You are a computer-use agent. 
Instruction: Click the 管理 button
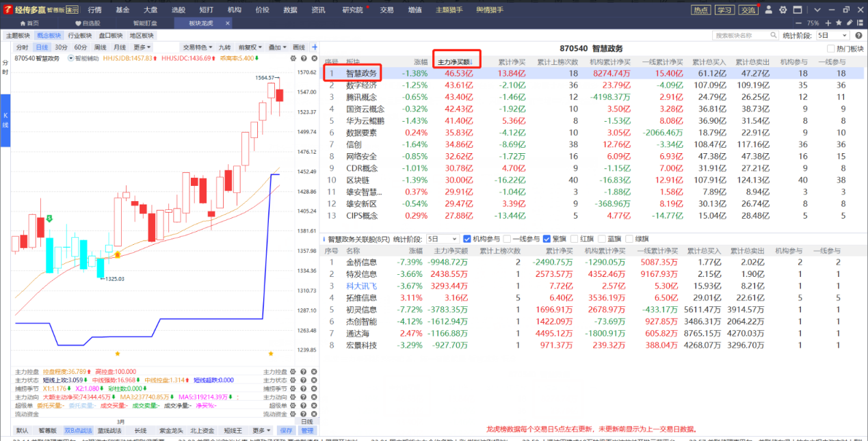tap(307, 431)
